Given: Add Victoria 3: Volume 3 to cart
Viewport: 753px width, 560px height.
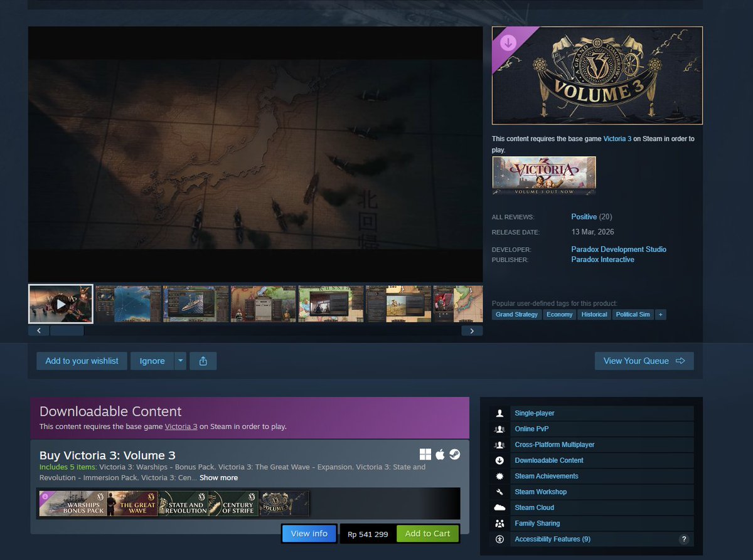Looking at the screenshot, I should [427, 534].
